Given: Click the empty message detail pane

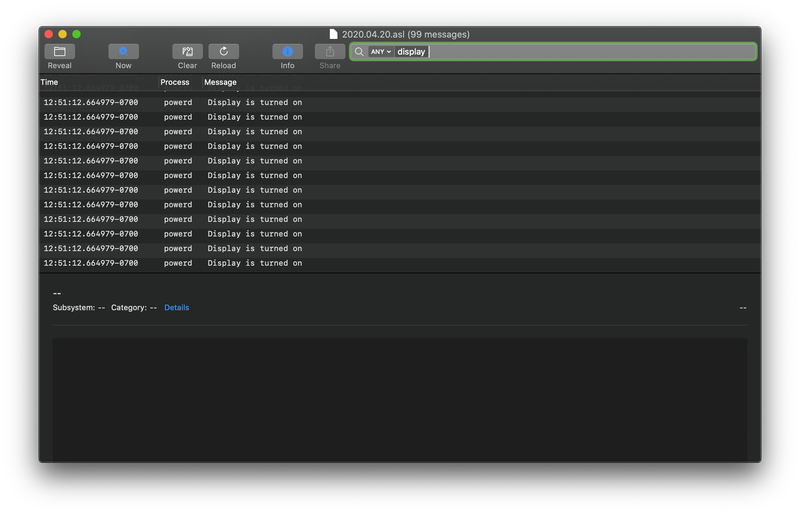Looking at the screenshot, I should tap(399, 398).
